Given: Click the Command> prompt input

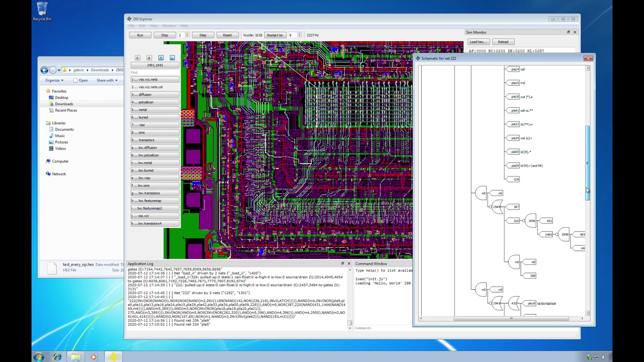Looking at the screenshot, I should 384,328.
